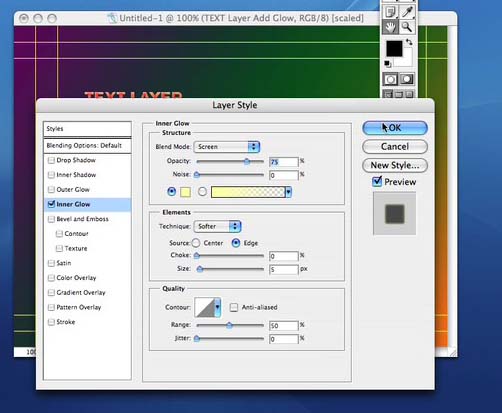Open the Technique Softer dropdown

pos(217,226)
